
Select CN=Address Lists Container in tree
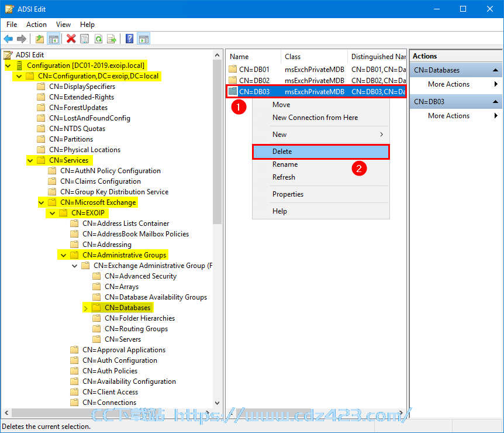pyautogui.click(x=125, y=224)
